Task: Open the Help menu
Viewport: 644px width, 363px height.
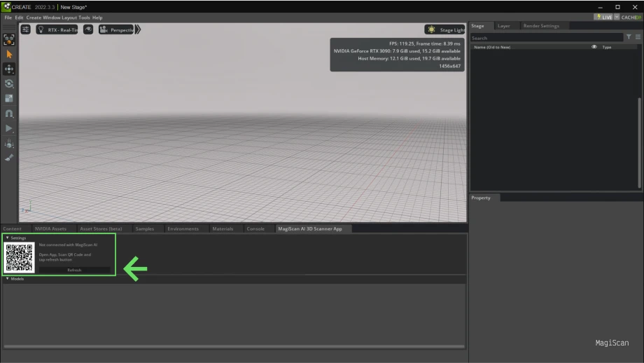Action: point(97,18)
